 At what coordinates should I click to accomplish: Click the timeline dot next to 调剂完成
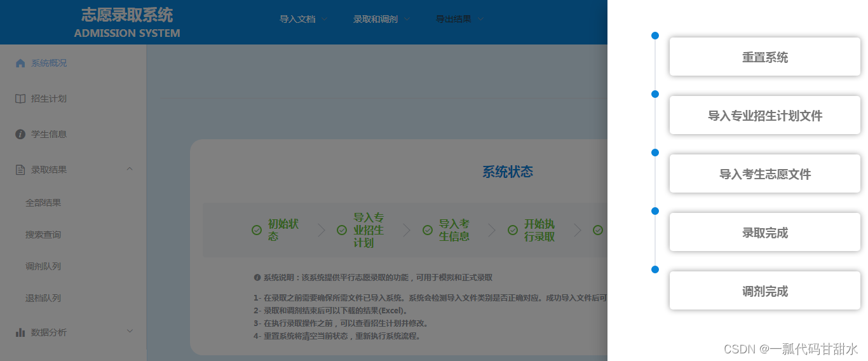(655, 269)
